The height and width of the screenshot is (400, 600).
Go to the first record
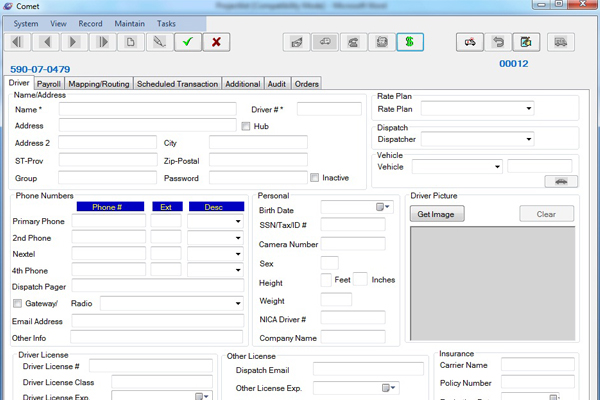coord(17,42)
